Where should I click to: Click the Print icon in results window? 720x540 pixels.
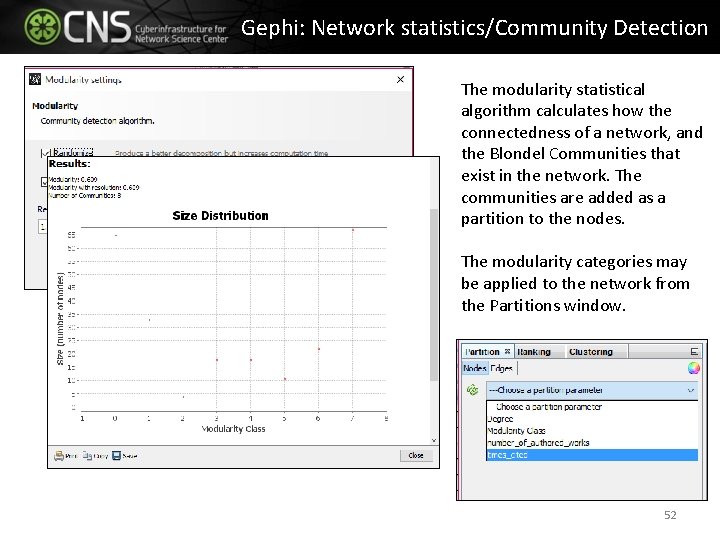pos(59,456)
